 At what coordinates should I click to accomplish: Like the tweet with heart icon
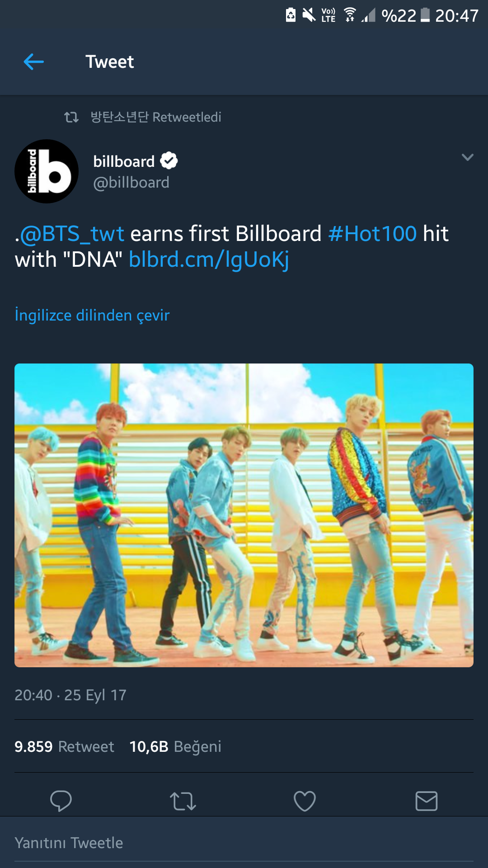(305, 801)
